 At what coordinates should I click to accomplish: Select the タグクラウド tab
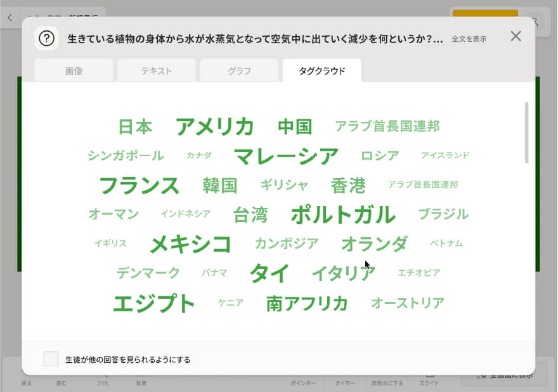point(322,71)
